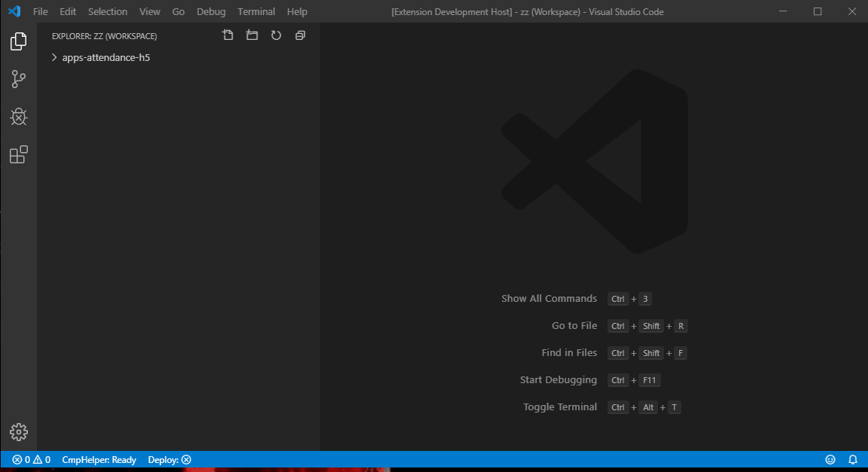Select the apps-attendance-h5 folder name

point(105,57)
